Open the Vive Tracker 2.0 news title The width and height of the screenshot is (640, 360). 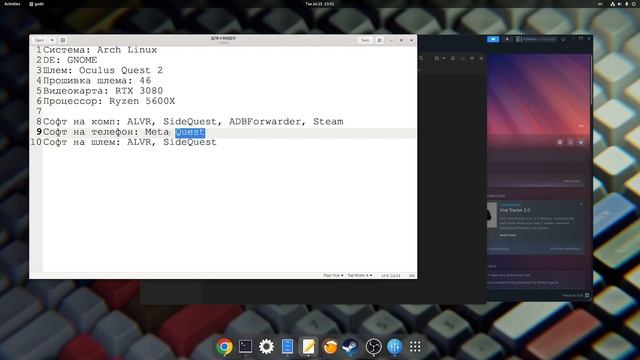pos(515,210)
